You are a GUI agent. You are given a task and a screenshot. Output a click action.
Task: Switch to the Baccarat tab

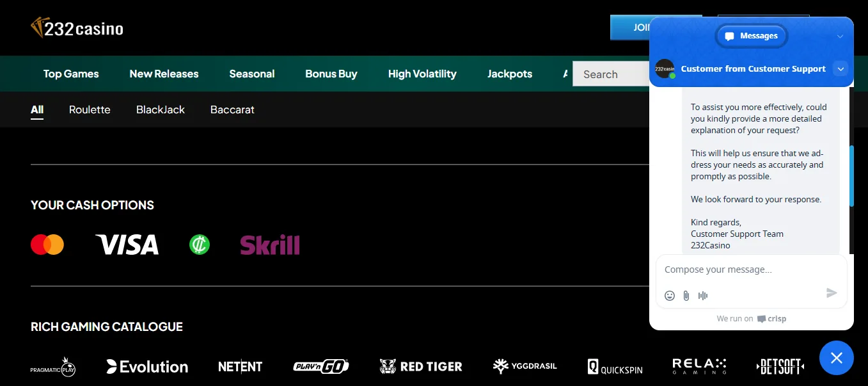tap(232, 109)
